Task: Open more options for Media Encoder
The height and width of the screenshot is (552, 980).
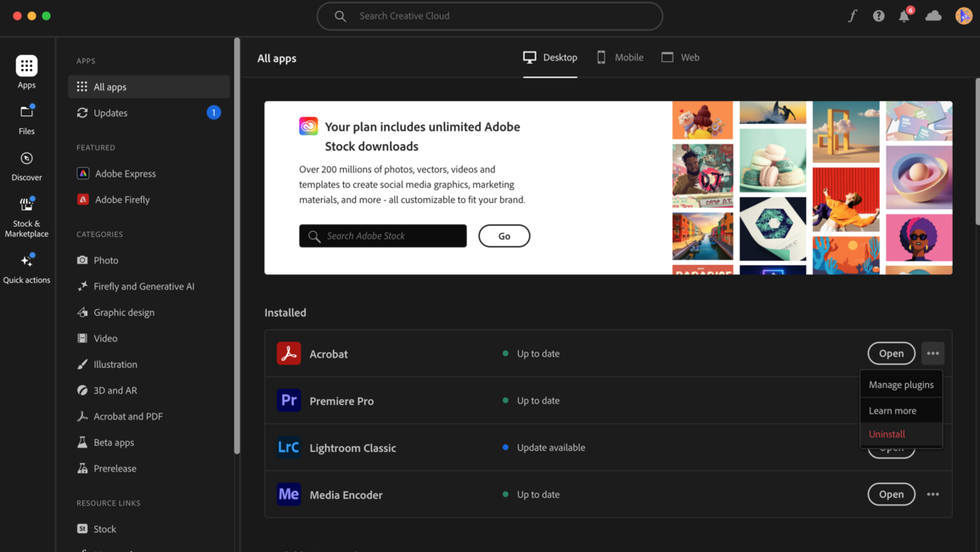Action: click(x=932, y=494)
